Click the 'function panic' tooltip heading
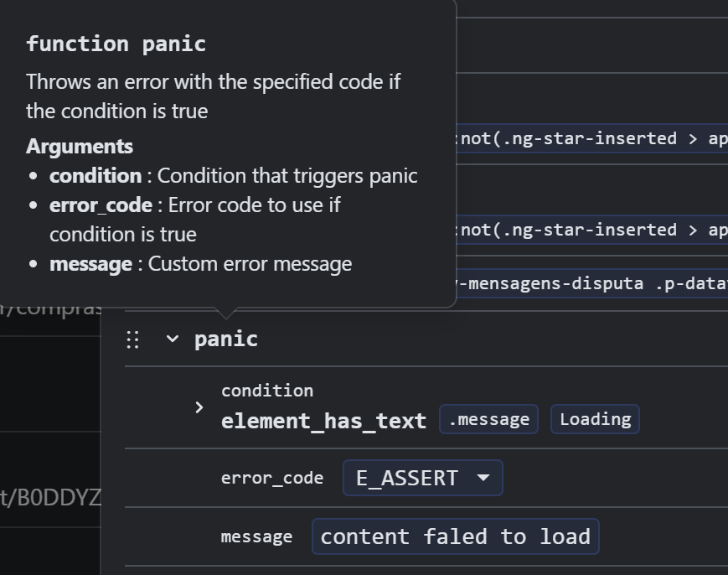Viewport: 728px width, 575px height. [116, 44]
